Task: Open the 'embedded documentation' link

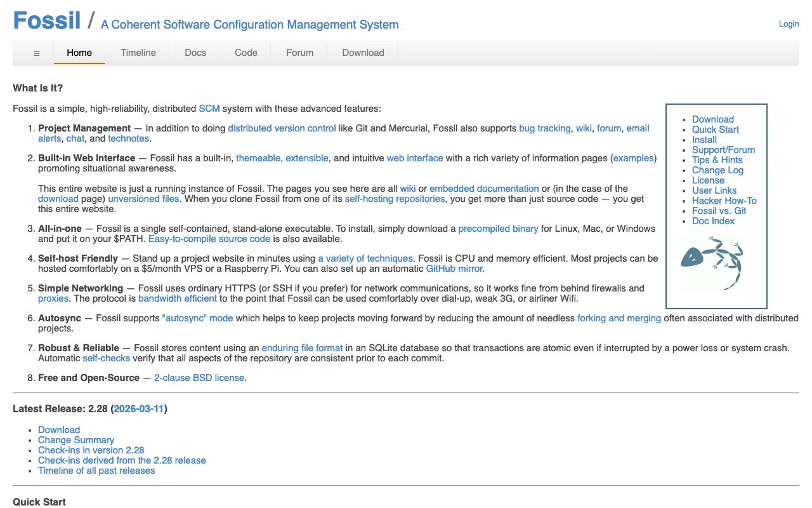Action: (485, 189)
